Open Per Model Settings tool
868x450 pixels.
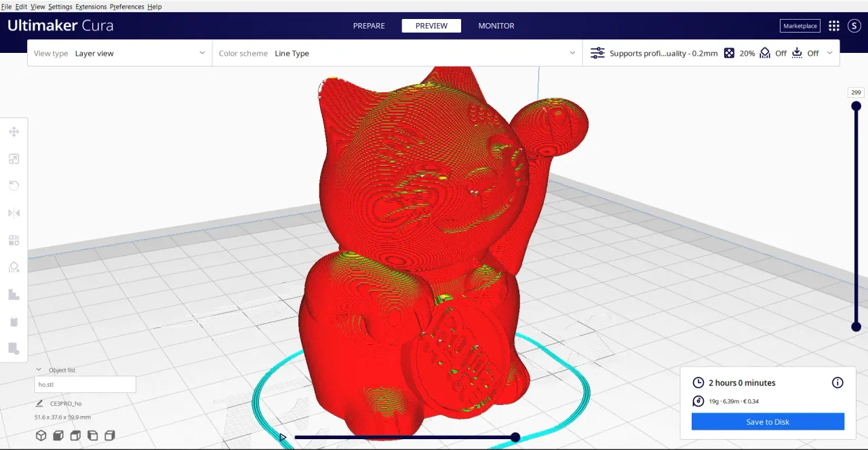(14, 240)
